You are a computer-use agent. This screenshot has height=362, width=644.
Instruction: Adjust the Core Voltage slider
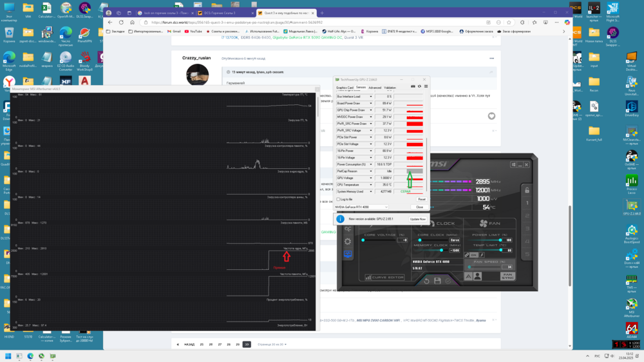coord(379,240)
